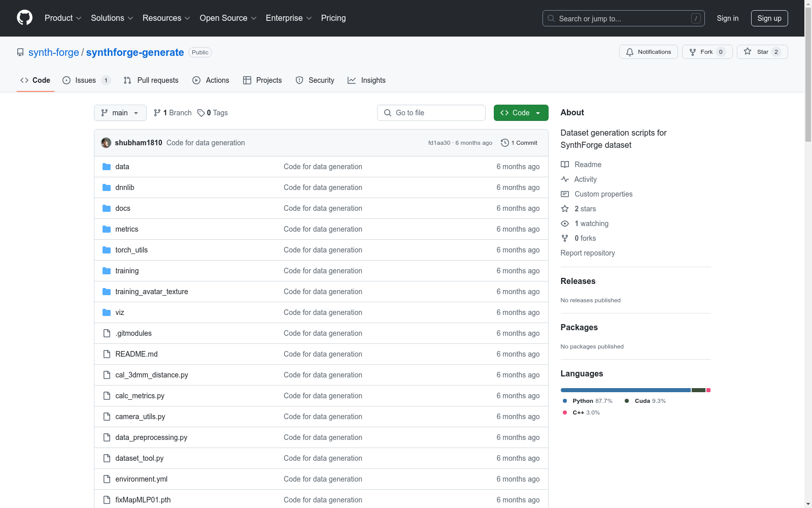The height and width of the screenshot is (508, 812).
Task: Click the GitHub logo icon
Action: tap(24, 18)
